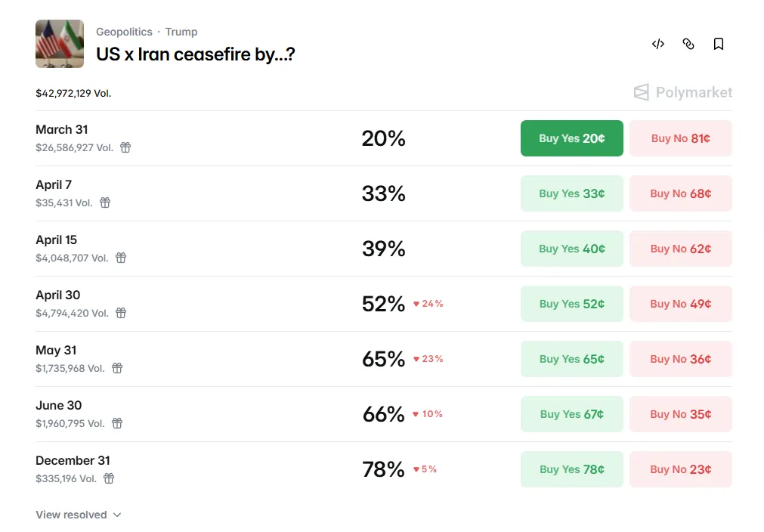764x532 pixels.
Task: Click the gift icon beside April 15 volume
Action: 121,258
